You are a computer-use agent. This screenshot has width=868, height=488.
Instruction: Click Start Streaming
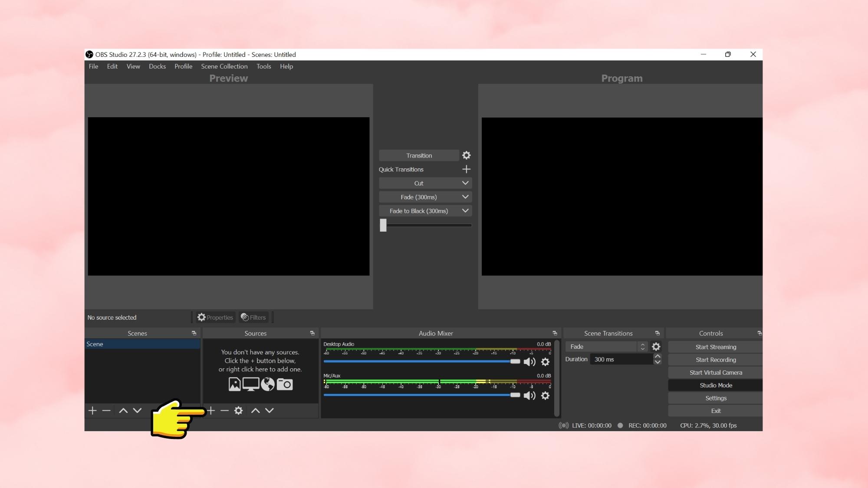(715, 347)
